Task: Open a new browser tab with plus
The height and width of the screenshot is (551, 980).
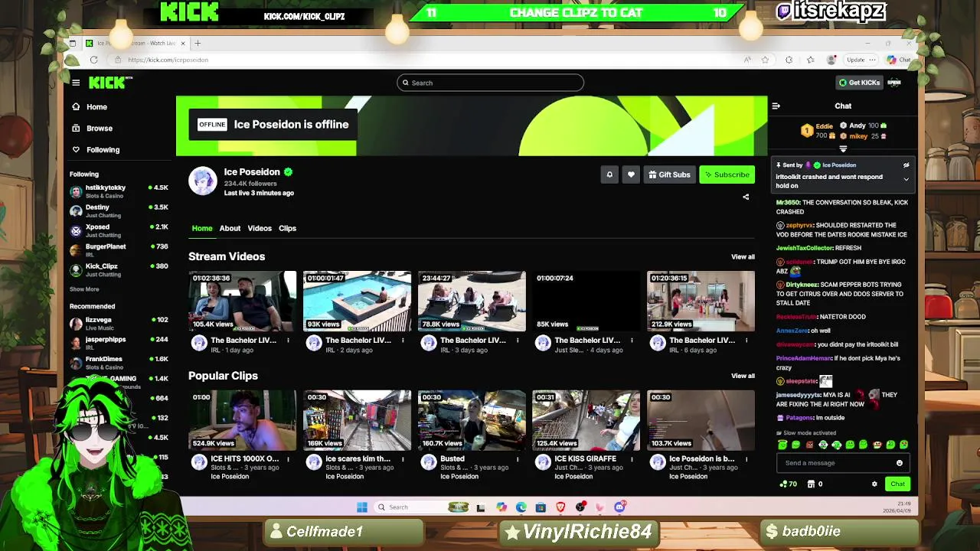Action: (198, 44)
